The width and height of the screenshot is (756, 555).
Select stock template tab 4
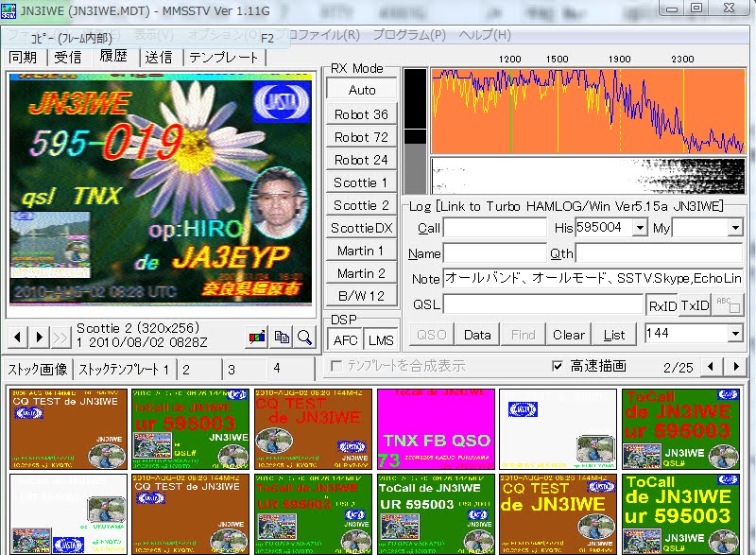(289, 370)
